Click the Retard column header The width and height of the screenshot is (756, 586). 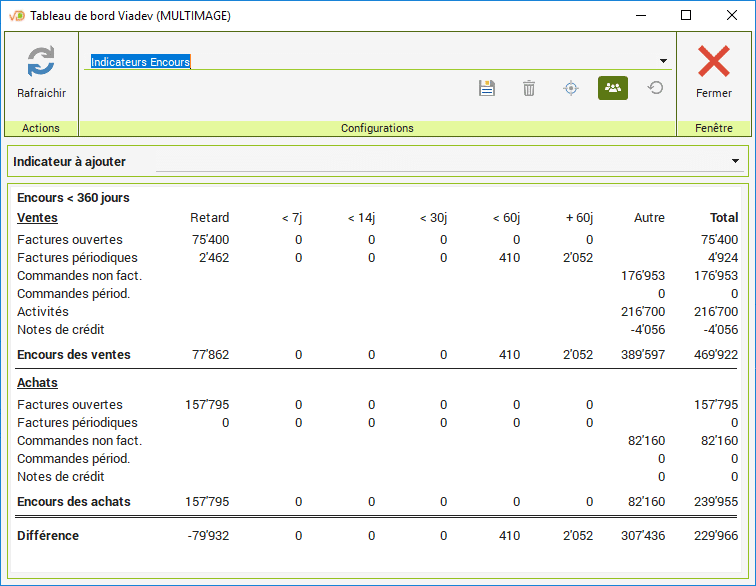tap(209, 218)
